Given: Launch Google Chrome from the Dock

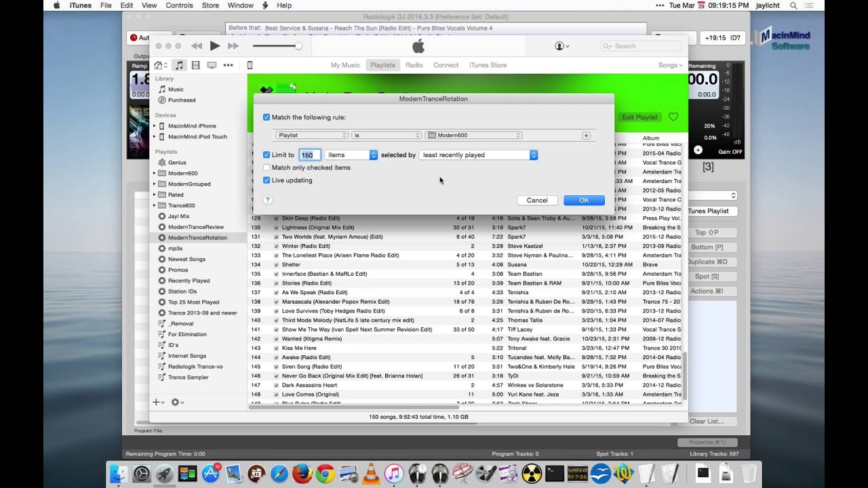Looking at the screenshot, I should 325,473.
